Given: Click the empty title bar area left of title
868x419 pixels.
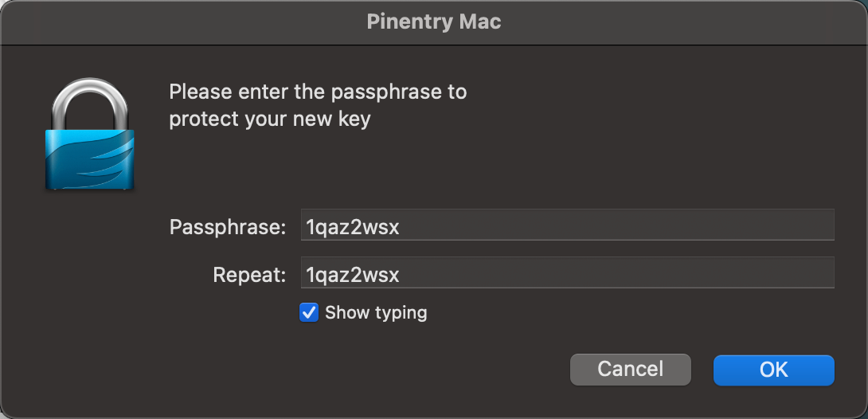Looking at the screenshot, I should (159, 22).
